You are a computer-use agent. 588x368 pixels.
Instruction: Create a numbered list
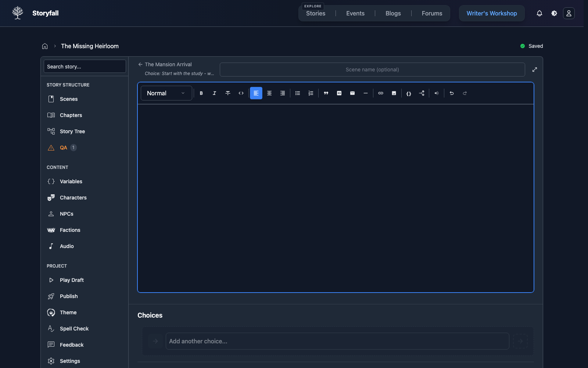click(311, 93)
